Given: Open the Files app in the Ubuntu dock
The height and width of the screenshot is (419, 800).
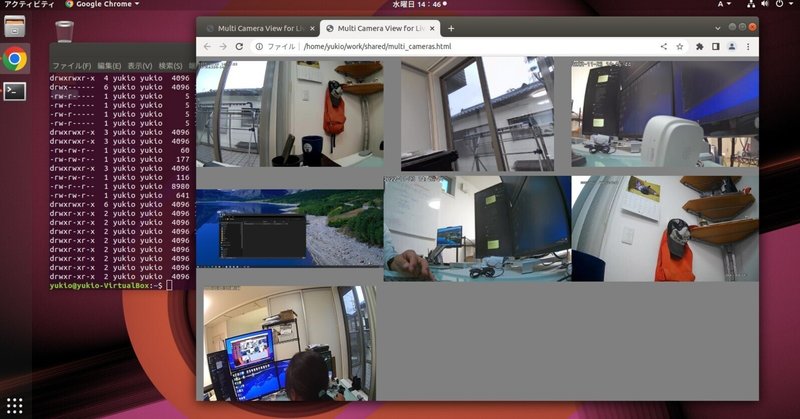Looking at the screenshot, I should click(15, 27).
